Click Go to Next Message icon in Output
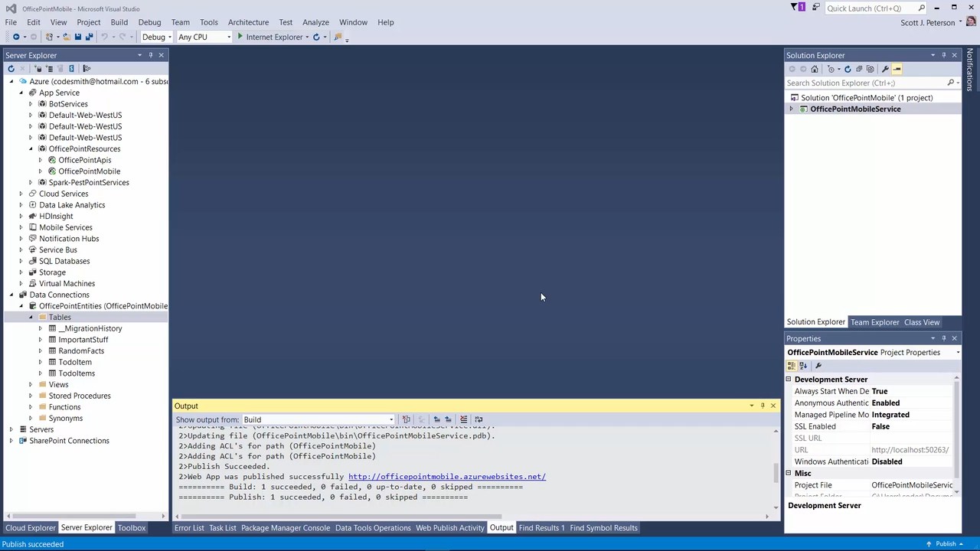Viewport: 980px width, 551px height. (448, 419)
